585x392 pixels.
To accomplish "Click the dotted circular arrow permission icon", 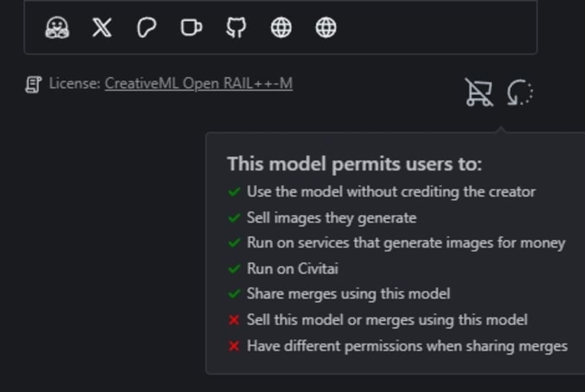I will point(520,92).
